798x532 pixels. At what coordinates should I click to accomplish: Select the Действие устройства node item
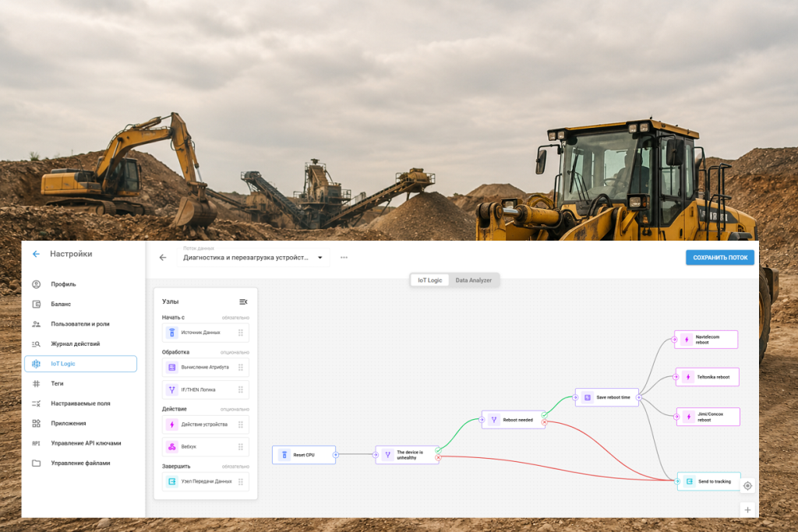click(x=206, y=425)
